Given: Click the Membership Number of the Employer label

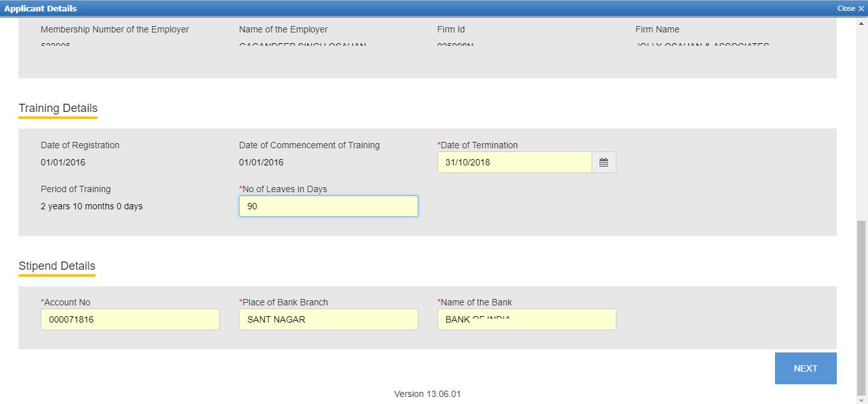Looking at the screenshot, I should (115, 29).
